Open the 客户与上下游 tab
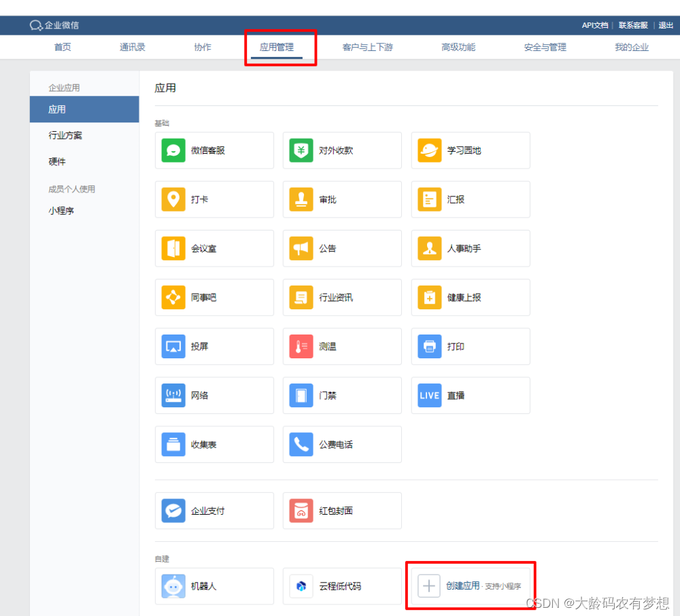Viewport: 680px width, 616px height. tap(367, 47)
